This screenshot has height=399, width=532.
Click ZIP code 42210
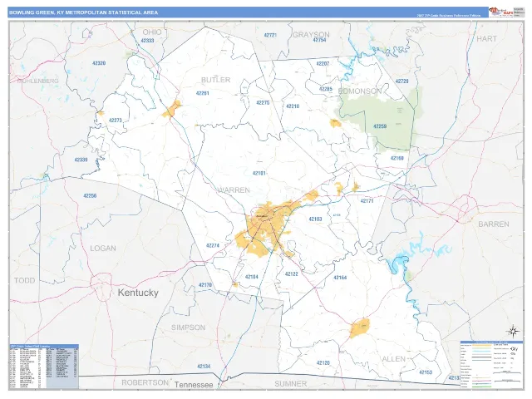click(x=293, y=106)
